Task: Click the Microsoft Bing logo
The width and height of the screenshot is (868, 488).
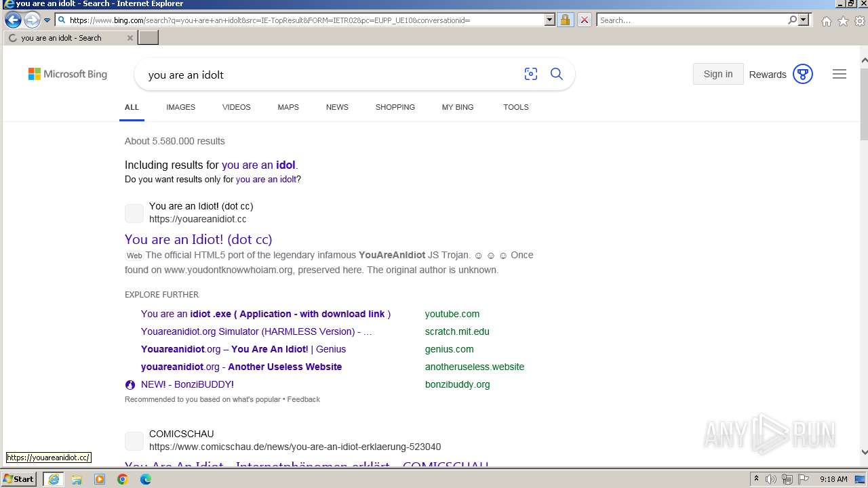Action: pos(68,74)
